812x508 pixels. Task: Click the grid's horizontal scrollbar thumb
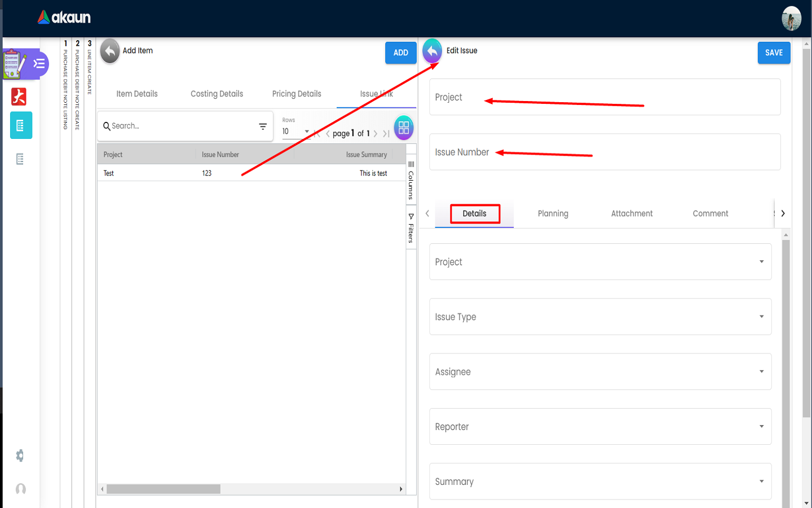[164, 489]
